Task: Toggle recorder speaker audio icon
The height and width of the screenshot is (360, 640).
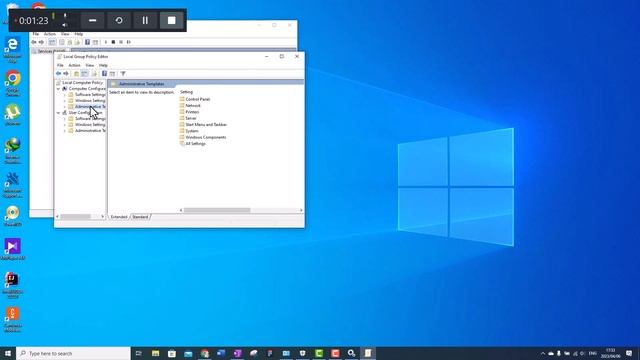Action: pyautogui.click(x=64, y=25)
